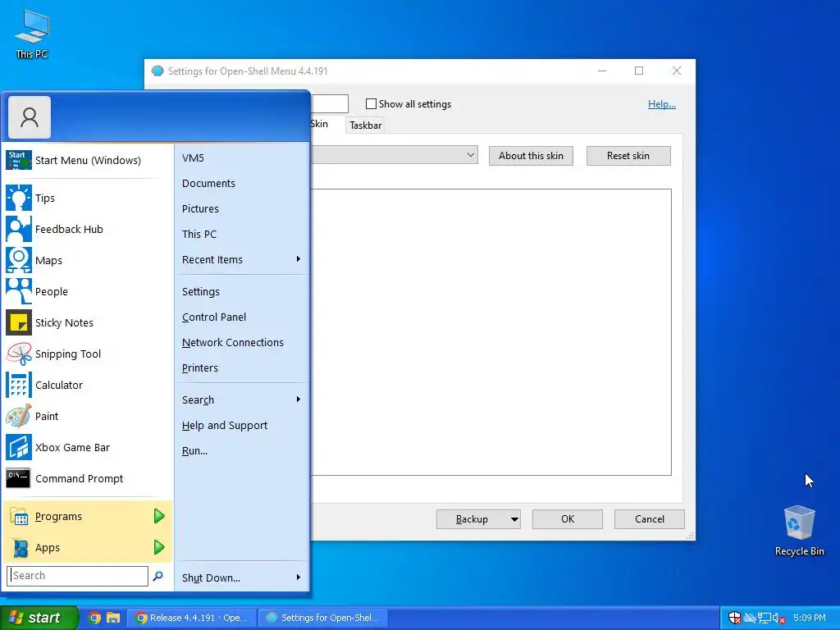840x630 pixels.
Task: Click Start Menu (Windows) icon
Action: pyautogui.click(x=19, y=160)
